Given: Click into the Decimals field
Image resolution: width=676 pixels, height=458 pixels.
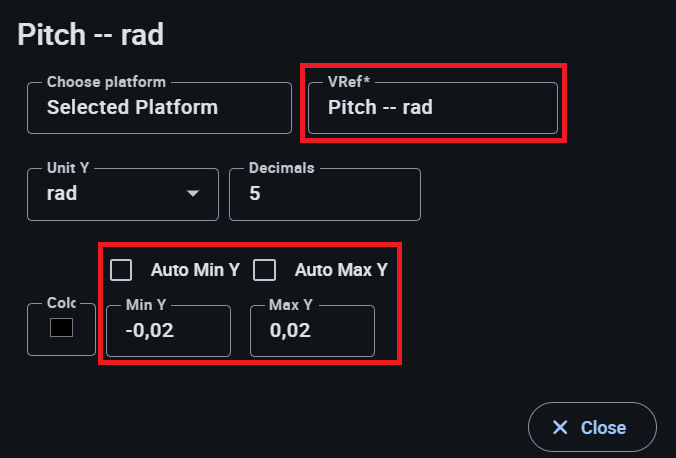Looking at the screenshot, I should [x=324, y=194].
